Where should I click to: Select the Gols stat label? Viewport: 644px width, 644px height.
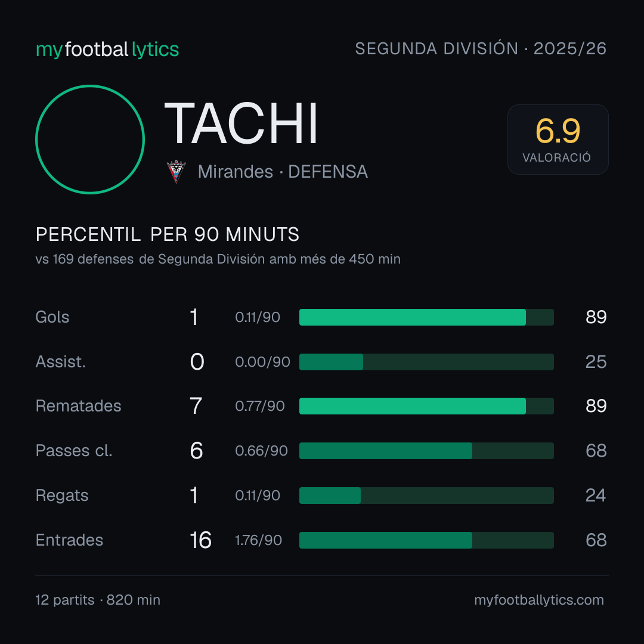coord(52,317)
